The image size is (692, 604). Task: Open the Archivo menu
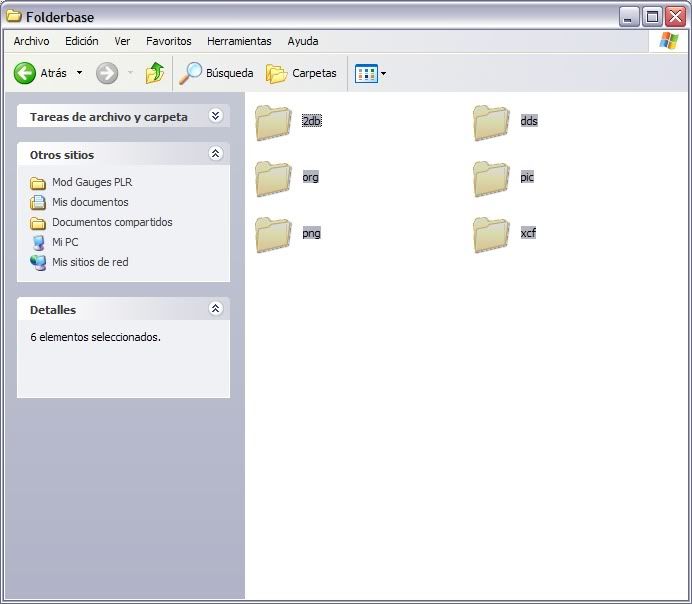31,41
